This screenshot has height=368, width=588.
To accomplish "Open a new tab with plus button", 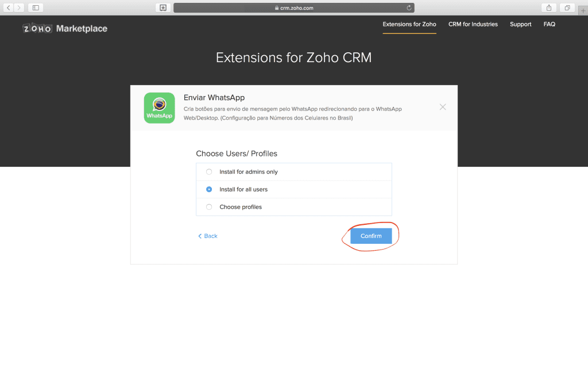I will click(x=583, y=10).
